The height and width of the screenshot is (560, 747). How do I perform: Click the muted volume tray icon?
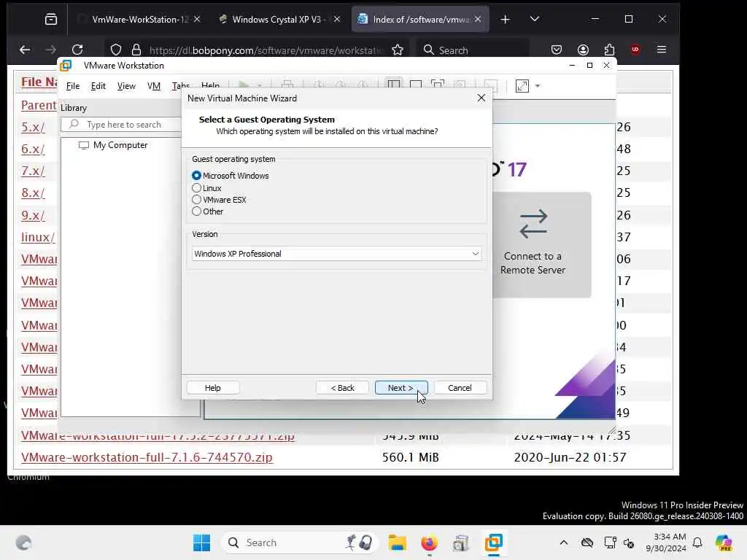629,542
